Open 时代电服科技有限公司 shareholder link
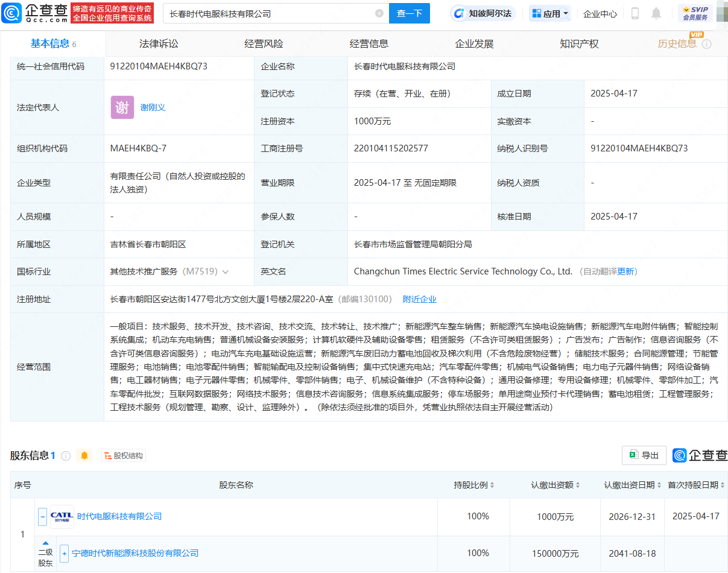Viewport: 728px width, 573px height. (x=119, y=516)
